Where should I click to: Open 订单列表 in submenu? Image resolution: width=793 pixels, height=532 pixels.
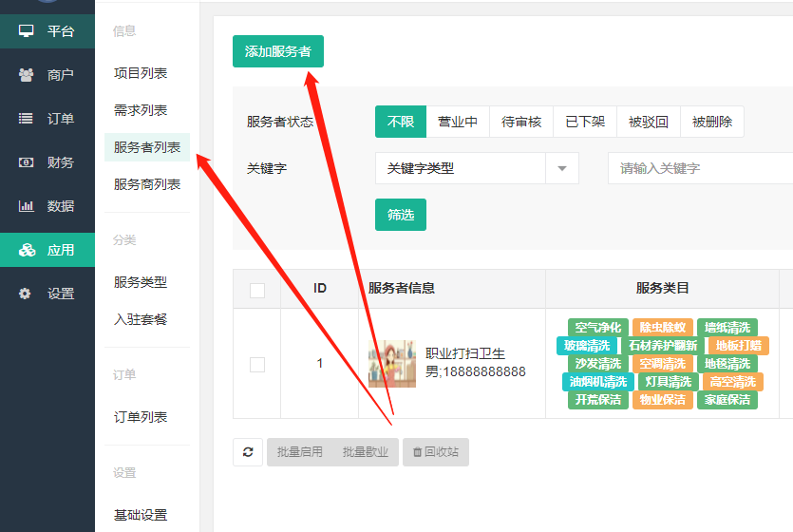coord(141,417)
